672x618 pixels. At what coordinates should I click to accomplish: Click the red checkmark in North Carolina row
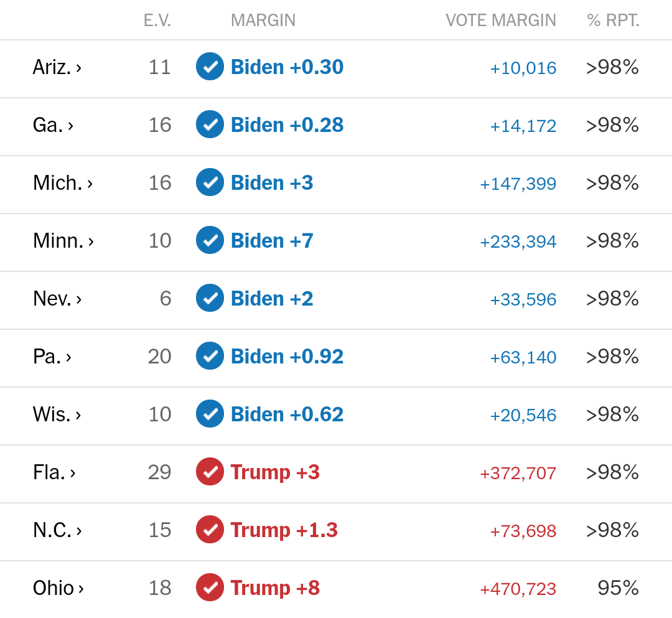coord(210,530)
